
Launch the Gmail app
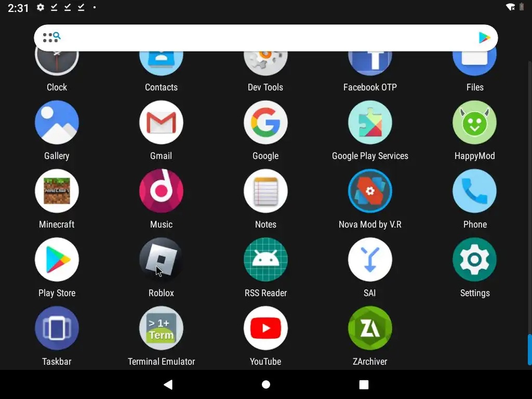click(x=161, y=123)
